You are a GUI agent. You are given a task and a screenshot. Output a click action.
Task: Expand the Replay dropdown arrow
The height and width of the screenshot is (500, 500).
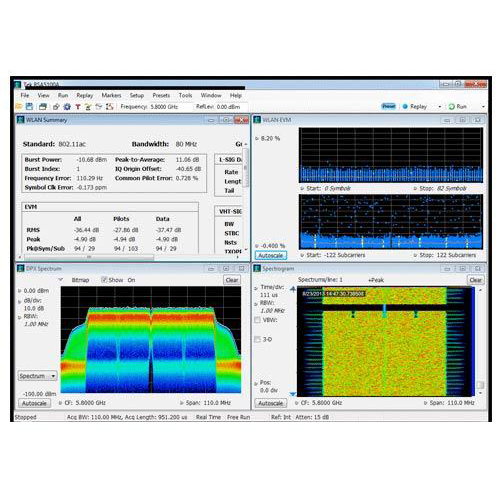(x=440, y=107)
